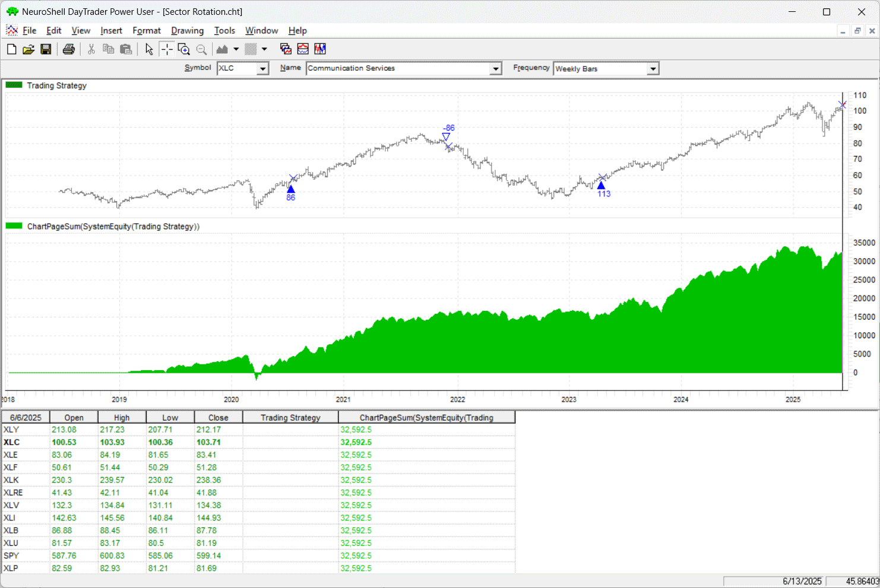Open the Tools menu
The height and width of the screenshot is (588, 880).
point(224,31)
